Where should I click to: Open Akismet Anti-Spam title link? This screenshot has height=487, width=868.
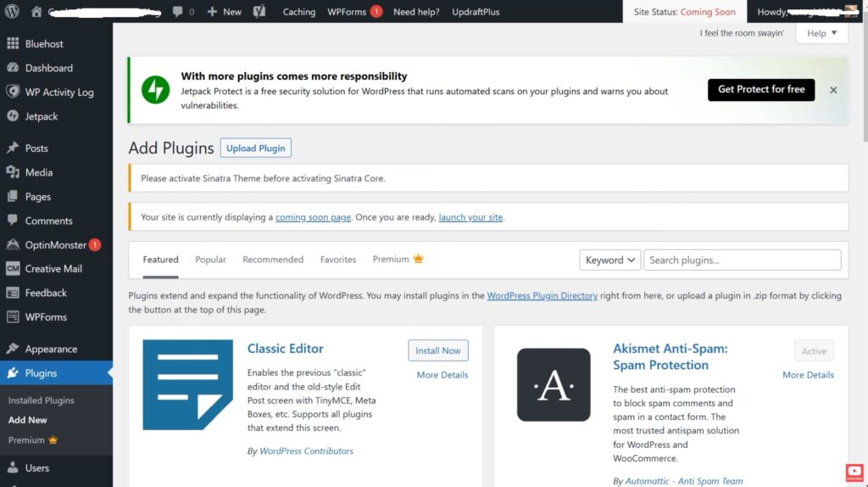pyautogui.click(x=670, y=357)
